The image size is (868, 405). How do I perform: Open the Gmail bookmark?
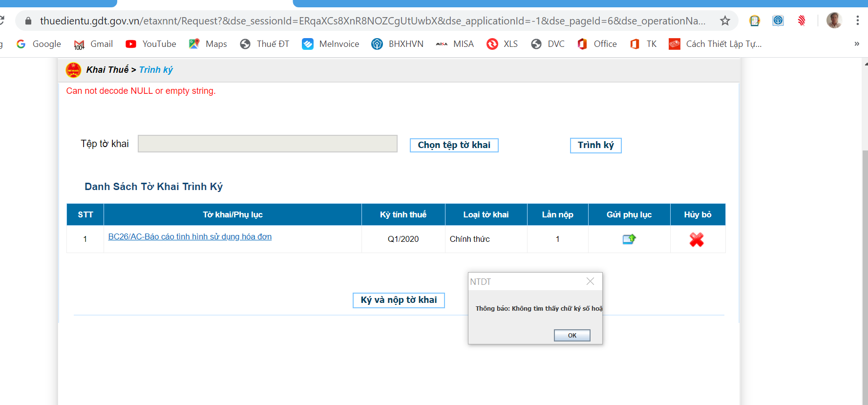point(93,44)
